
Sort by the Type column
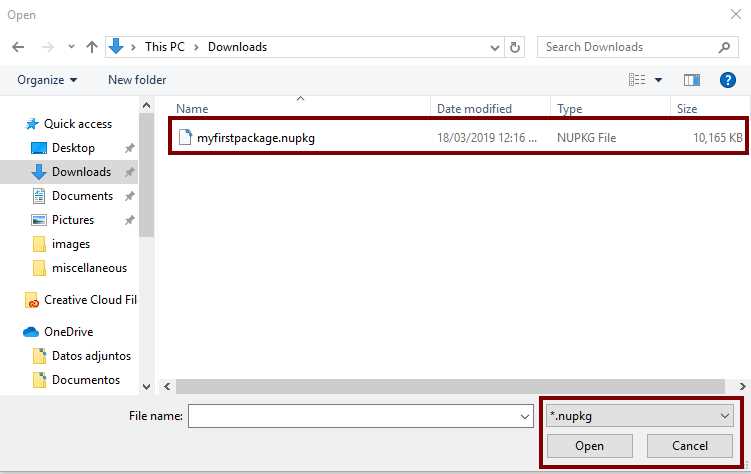point(569,109)
